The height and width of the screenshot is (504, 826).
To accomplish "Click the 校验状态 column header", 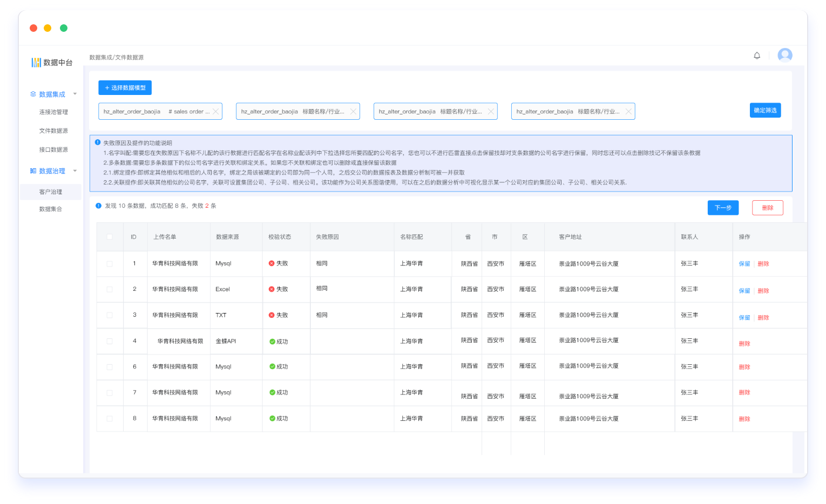I will coord(280,237).
